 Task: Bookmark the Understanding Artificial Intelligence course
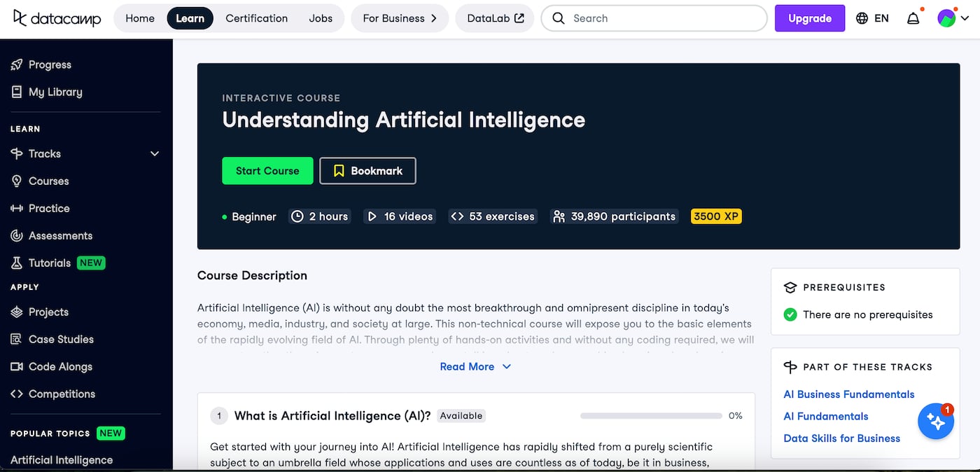pos(367,170)
